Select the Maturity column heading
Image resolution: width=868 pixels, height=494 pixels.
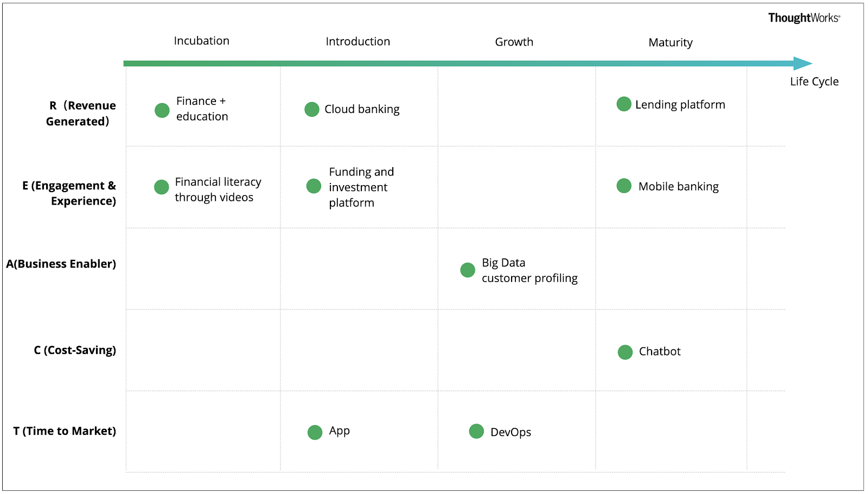670,42
